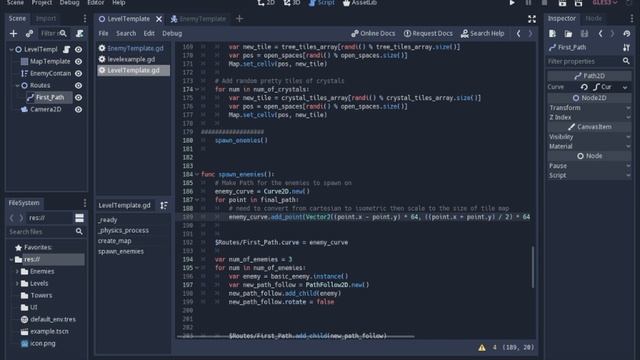
Task: Toggle Camera2D visibility eye
Action: coord(78,109)
